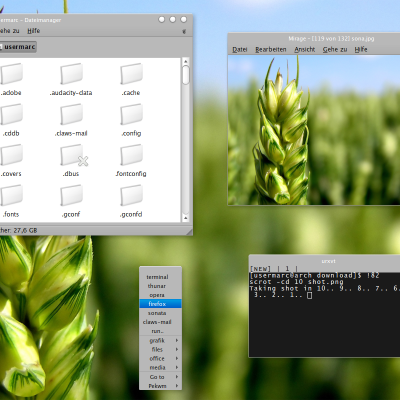Click the wheat image in Mirage
The width and height of the screenshot is (400, 400).
314,130
